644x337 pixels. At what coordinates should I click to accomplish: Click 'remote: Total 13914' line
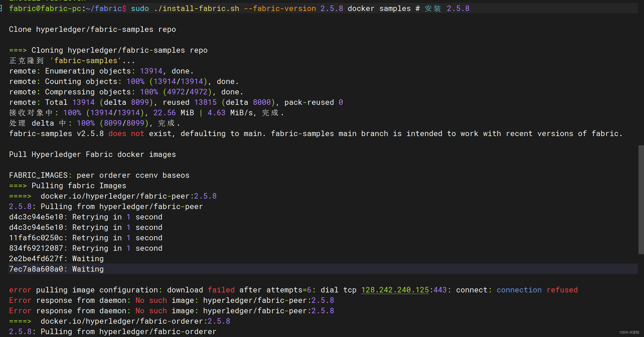[176, 102]
